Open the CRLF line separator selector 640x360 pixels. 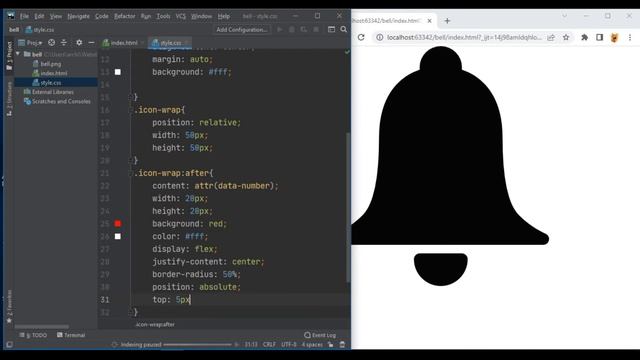pyautogui.click(x=269, y=345)
